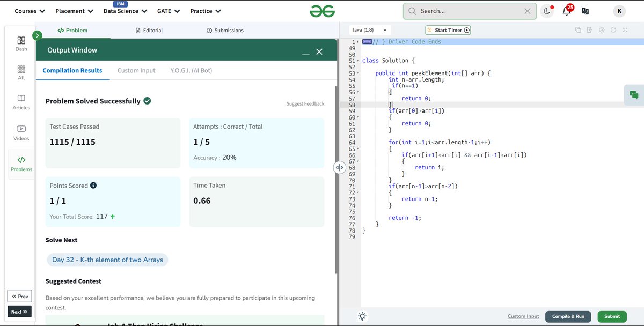
Task: Expand the Data Science menu
Action: pos(125,11)
